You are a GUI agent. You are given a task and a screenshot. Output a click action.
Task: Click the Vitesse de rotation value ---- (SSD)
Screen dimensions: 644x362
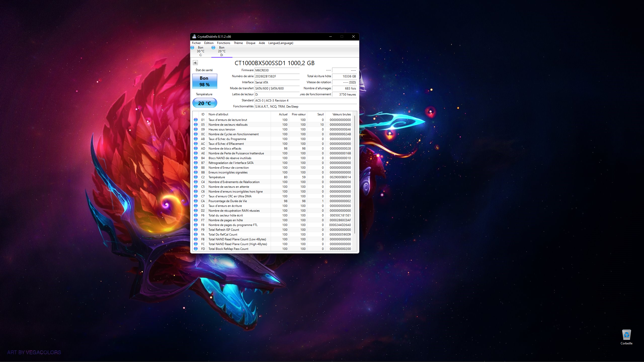(344, 82)
